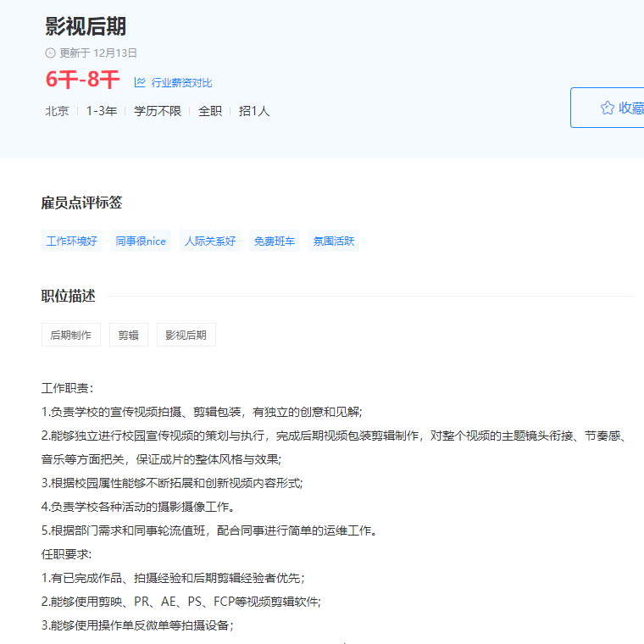644x644 pixels.
Task: Click the star icon in 收藏 button
Action: 607,108
